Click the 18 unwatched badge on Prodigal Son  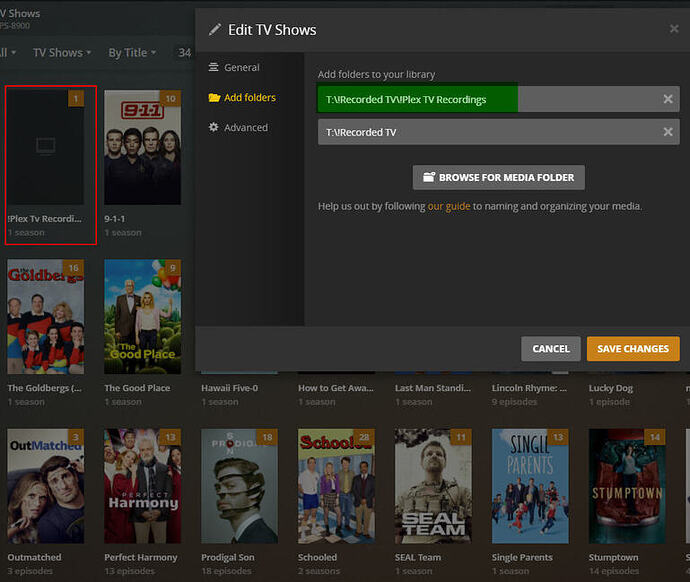(267, 437)
